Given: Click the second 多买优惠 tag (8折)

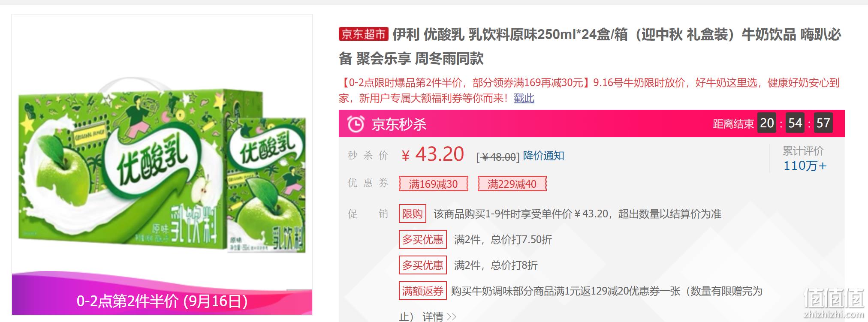Looking at the screenshot, I should [423, 265].
